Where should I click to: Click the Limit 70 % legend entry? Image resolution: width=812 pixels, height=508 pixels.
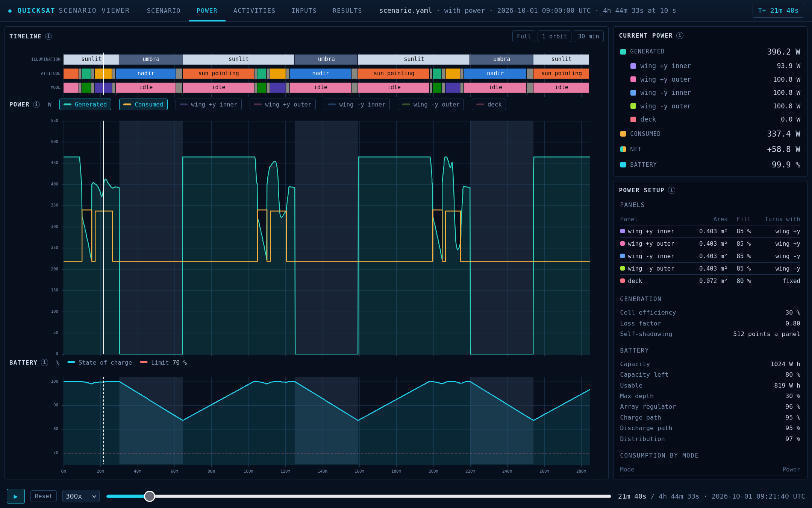(164, 362)
